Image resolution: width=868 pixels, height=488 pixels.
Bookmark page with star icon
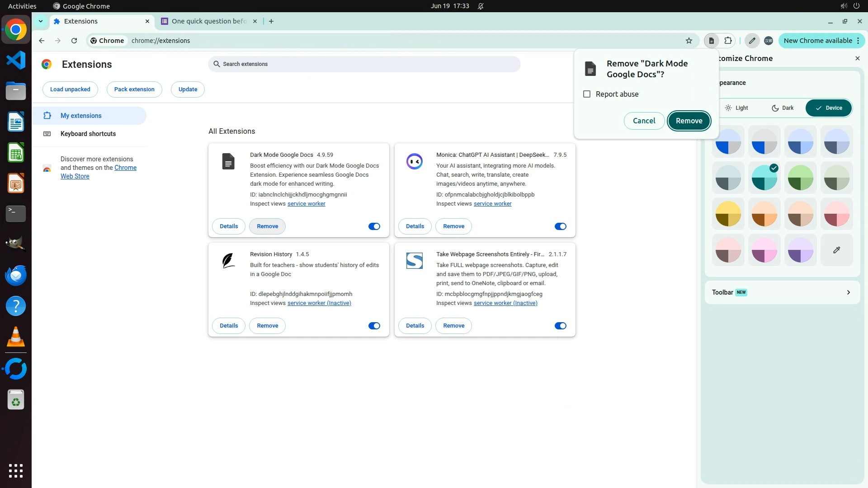click(689, 41)
